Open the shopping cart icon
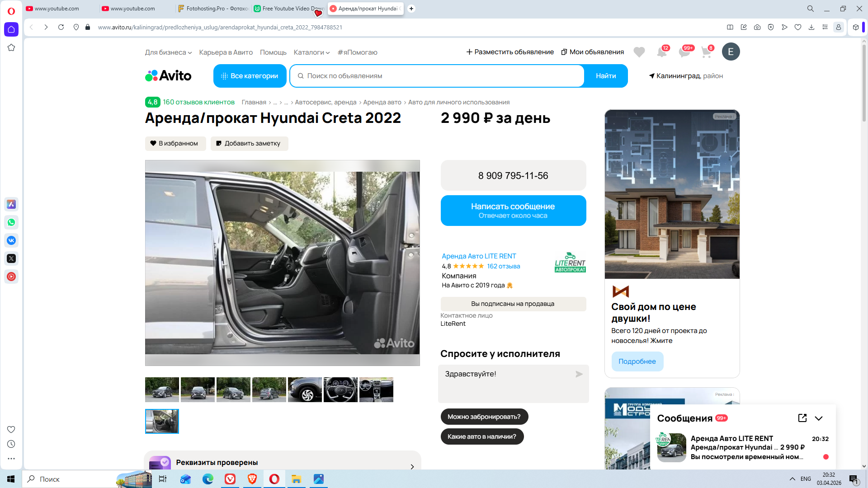Viewport: 868px width, 488px height. click(706, 52)
